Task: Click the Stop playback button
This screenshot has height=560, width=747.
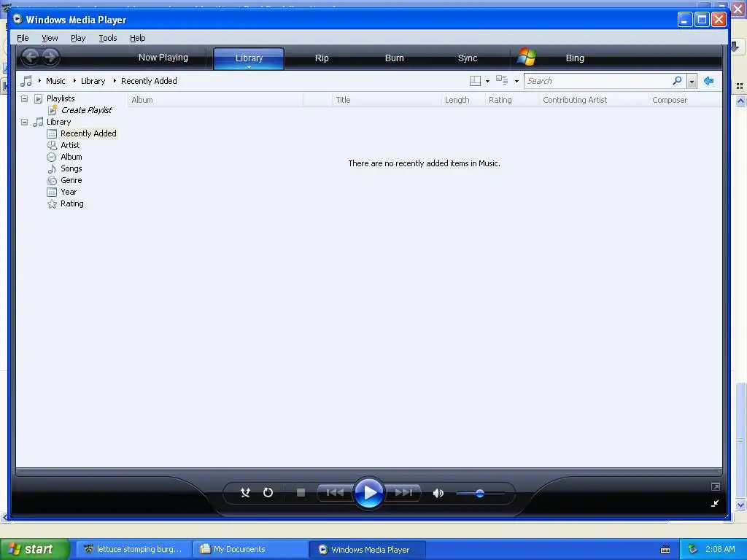Action: click(301, 492)
